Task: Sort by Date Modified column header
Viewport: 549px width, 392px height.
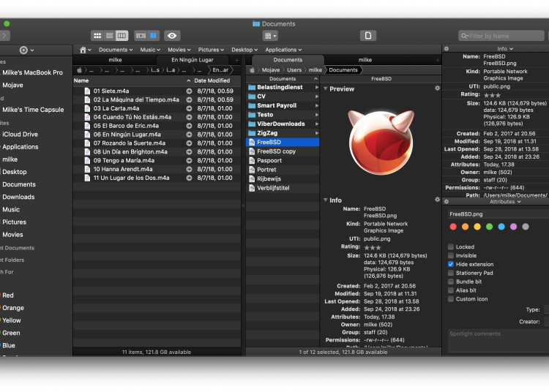Action: (x=212, y=80)
